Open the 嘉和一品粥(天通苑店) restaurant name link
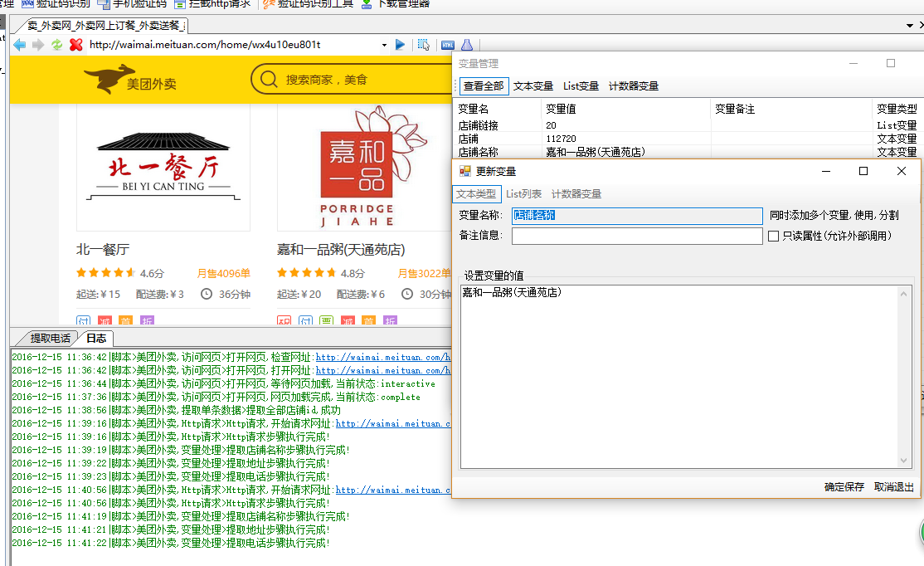 click(341, 250)
